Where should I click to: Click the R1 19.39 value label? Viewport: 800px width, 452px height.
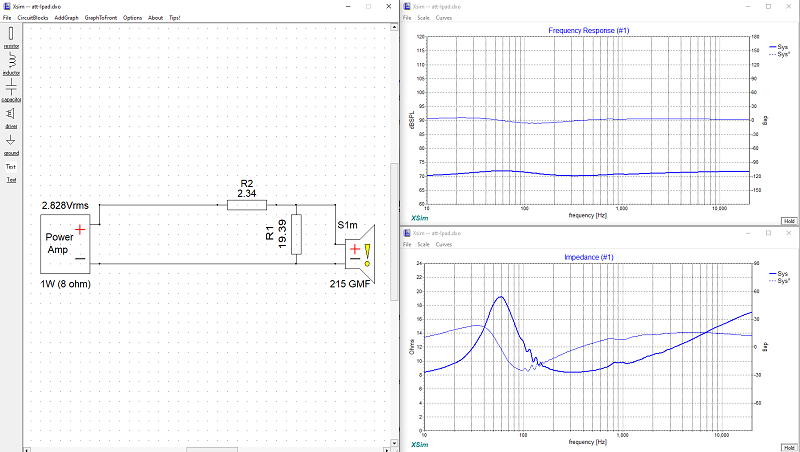[282, 234]
